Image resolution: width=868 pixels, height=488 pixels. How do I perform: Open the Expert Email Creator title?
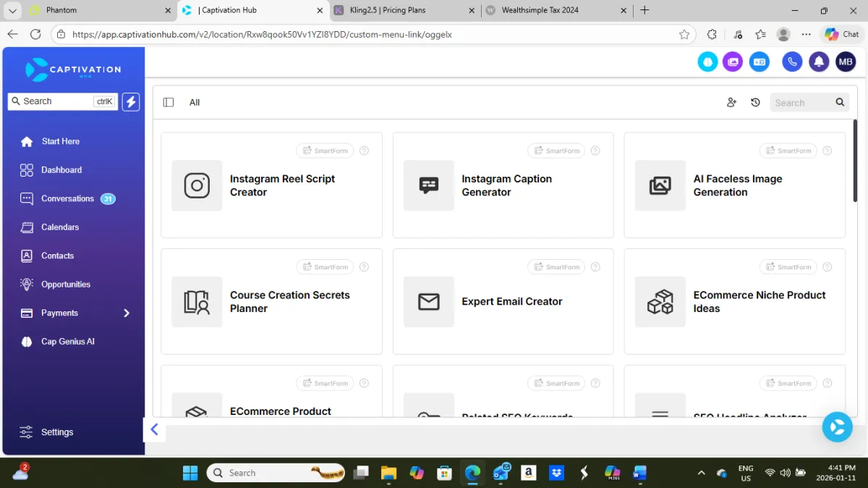click(x=512, y=302)
